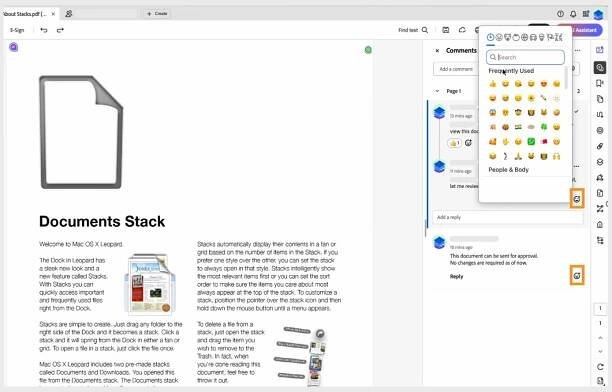Screen dimensions: 612x392
Task: Open the notifications bell
Action: pyautogui.click(x=573, y=14)
